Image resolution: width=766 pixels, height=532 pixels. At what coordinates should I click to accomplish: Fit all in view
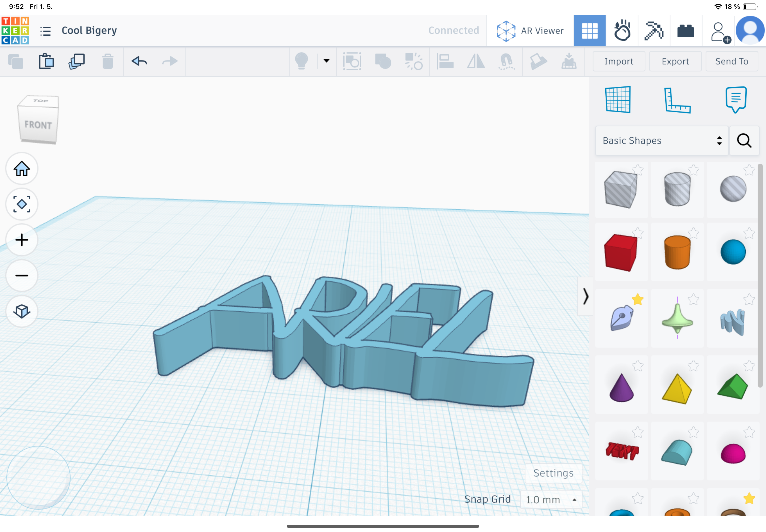coord(22,204)
